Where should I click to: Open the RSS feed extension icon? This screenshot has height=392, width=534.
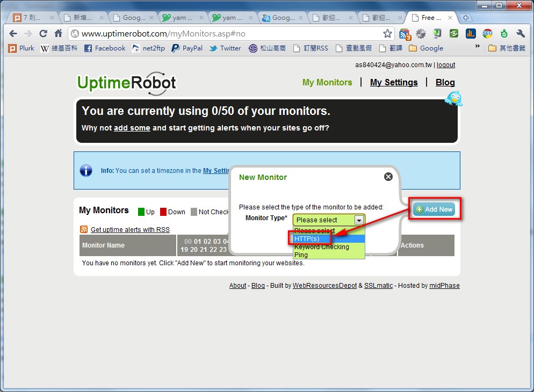click(x=405, y=34)
